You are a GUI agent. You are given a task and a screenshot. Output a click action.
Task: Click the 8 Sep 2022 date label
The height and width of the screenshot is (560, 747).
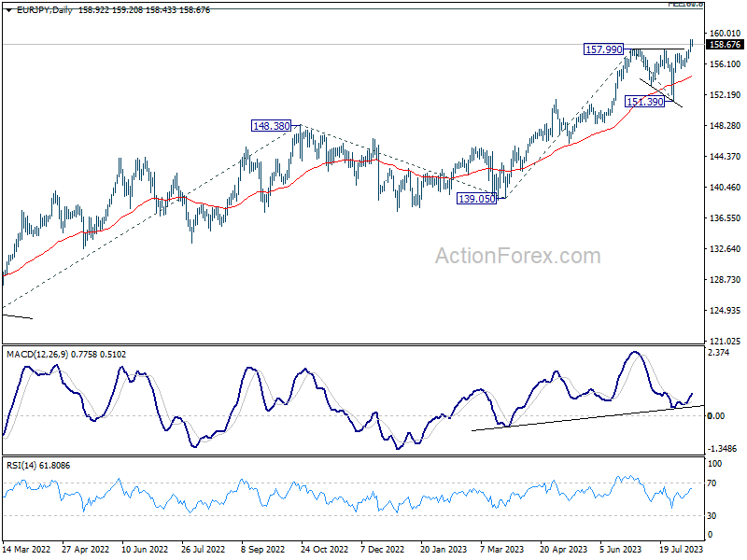263,550
